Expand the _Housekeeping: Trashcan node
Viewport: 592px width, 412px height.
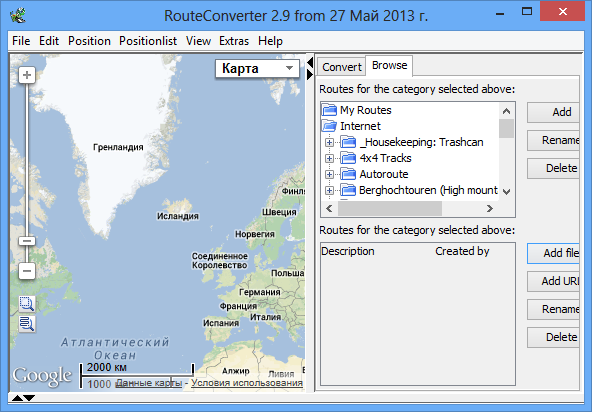(x=329, y=142)
